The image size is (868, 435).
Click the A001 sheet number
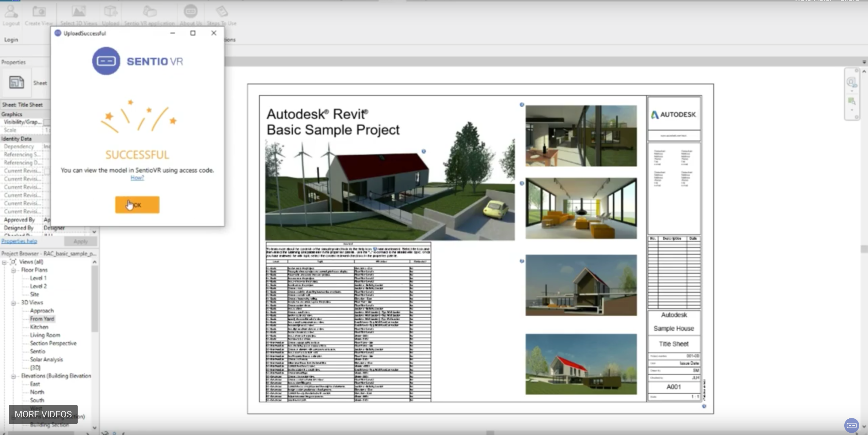674,387
